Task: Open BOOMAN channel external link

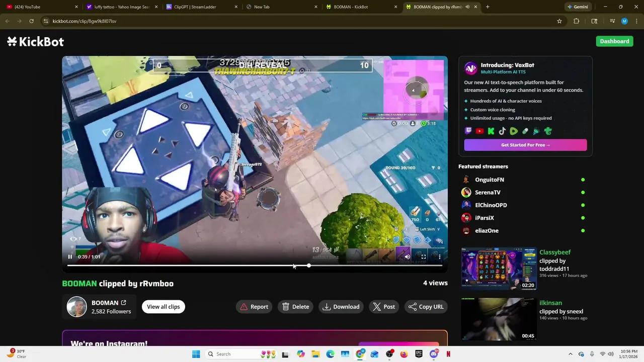Action: click(x=123, y=303)
